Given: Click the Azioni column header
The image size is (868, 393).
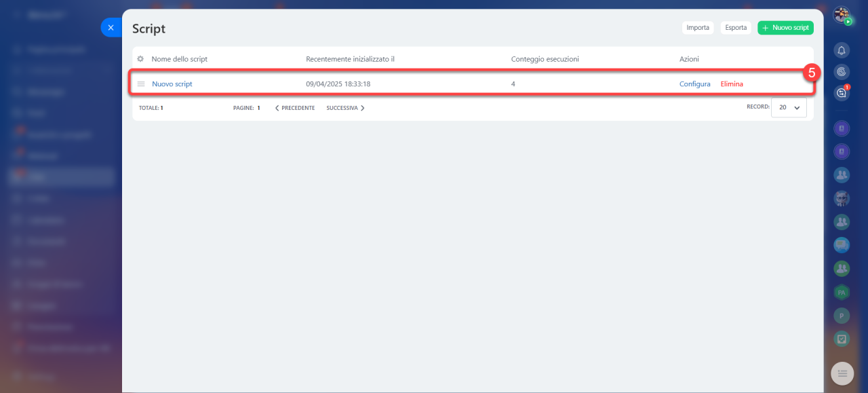Looking at the screenshot, I should coord(689,59).
